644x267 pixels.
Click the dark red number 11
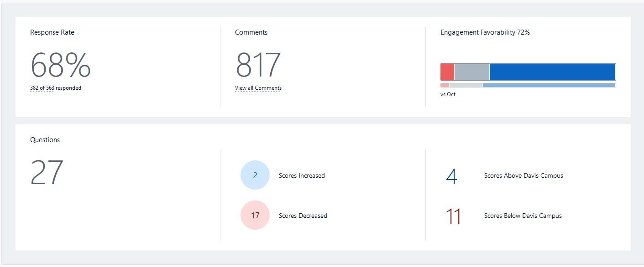(453, 216)
